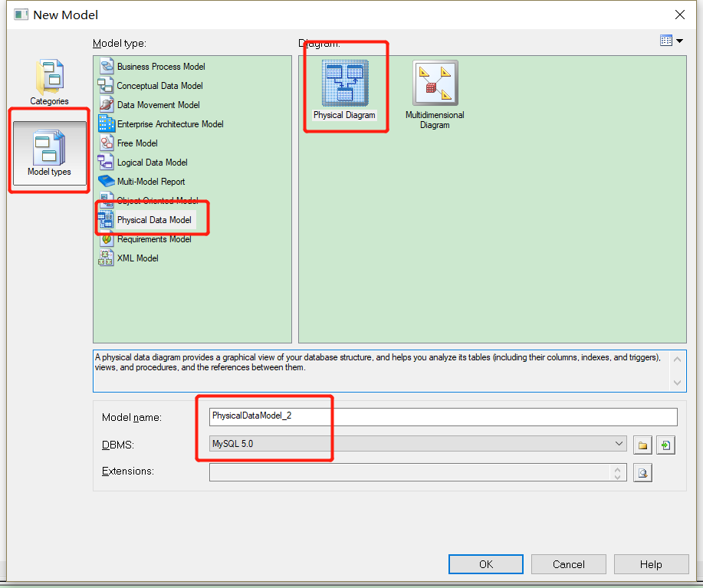This screenshot has height=588, width=703.
Task: Select 'Requirements Model' text row
Action: pos(154,239)
